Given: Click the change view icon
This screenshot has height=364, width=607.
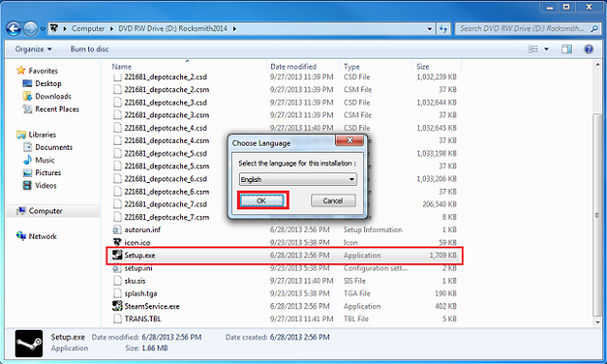Looking at the screenshot, I should (534, 49).
